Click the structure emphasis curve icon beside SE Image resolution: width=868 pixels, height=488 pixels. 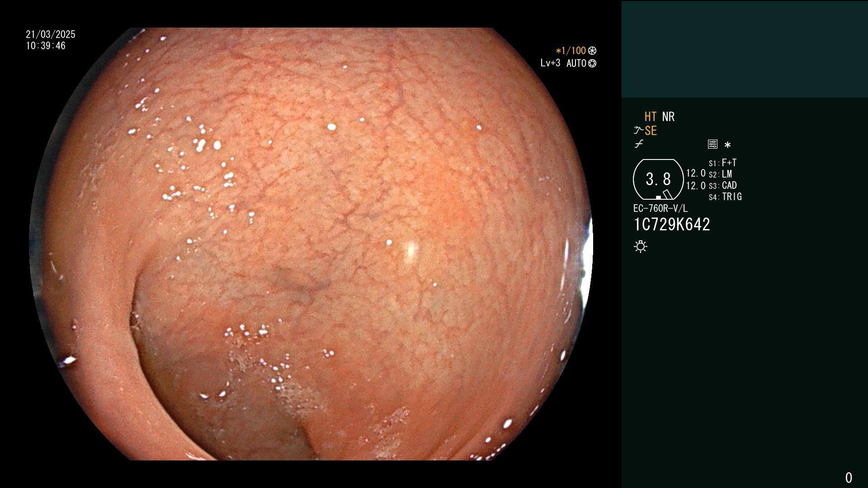pyautogui.click(x=638, y=131)
